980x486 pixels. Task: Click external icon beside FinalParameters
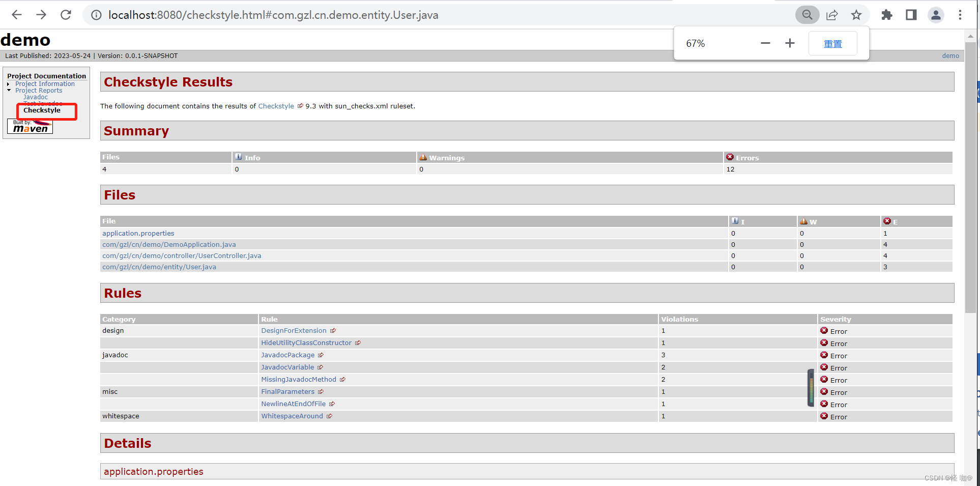coord(321,392)
